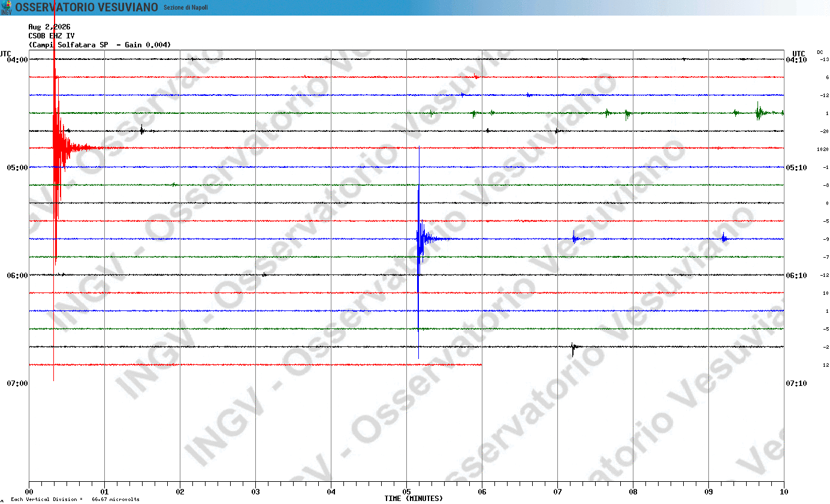The image size is (830, 504).
Task: Click the "06:00" hour label
Action: [x=17, y=276]
